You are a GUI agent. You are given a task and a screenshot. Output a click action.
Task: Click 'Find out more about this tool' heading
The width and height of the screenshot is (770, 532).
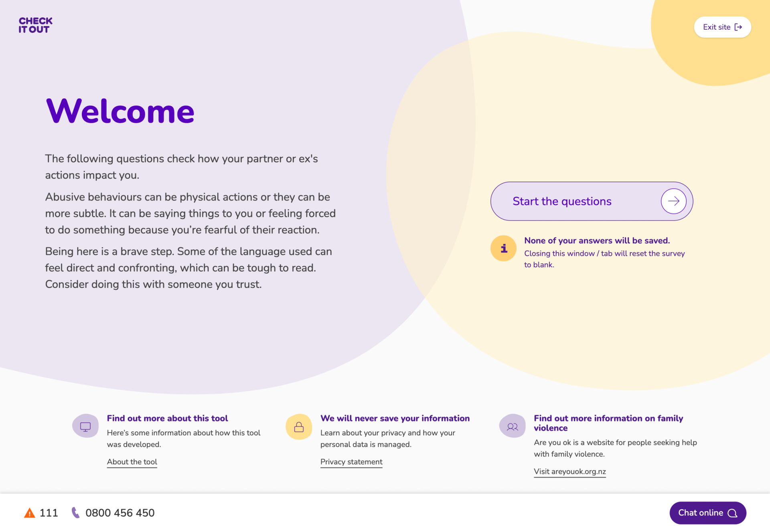pos(167,418)
